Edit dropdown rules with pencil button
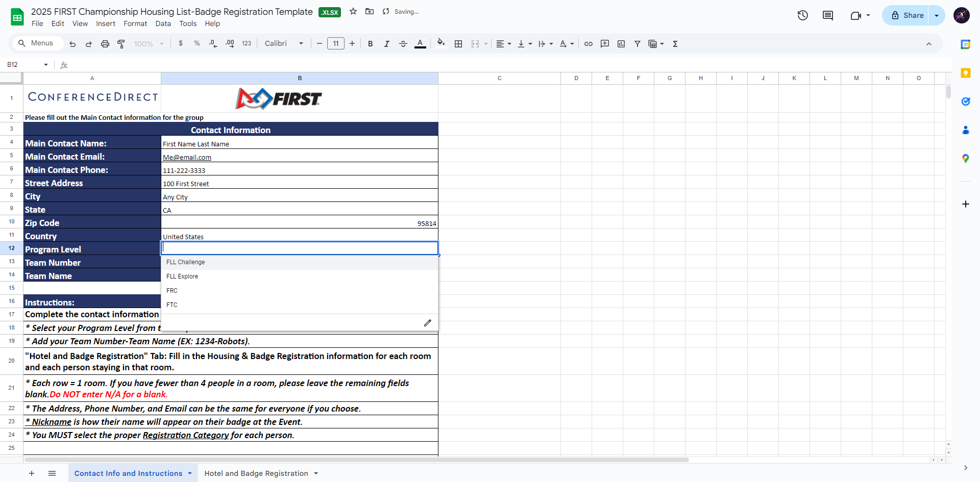980x482 pixels. pos(428,323)
